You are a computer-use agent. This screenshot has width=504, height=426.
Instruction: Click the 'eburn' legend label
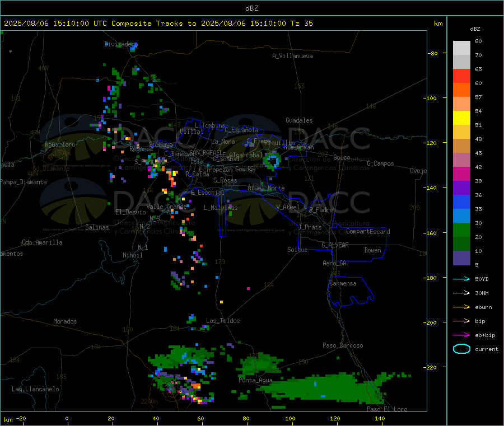[483, 307]
